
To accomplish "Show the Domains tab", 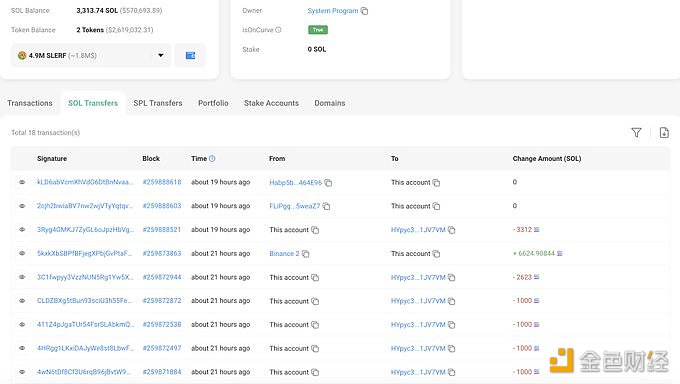I will 330,103.
